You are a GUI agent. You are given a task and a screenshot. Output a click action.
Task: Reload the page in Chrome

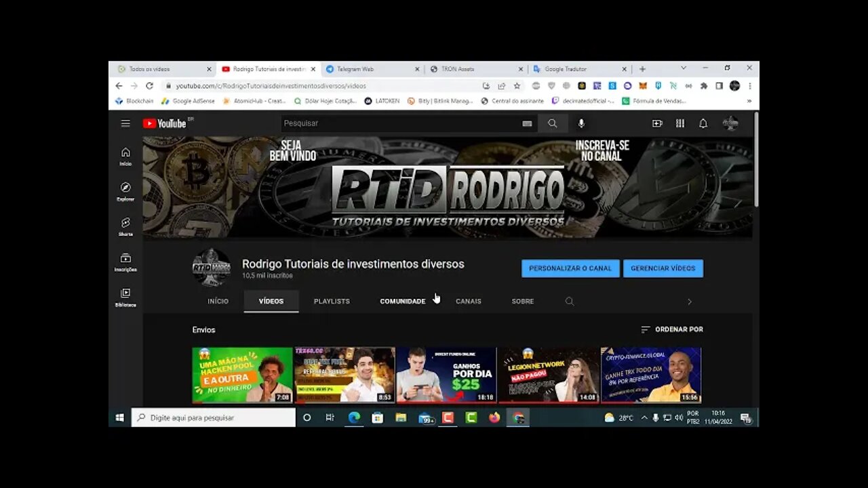click(x=149, y=86)
